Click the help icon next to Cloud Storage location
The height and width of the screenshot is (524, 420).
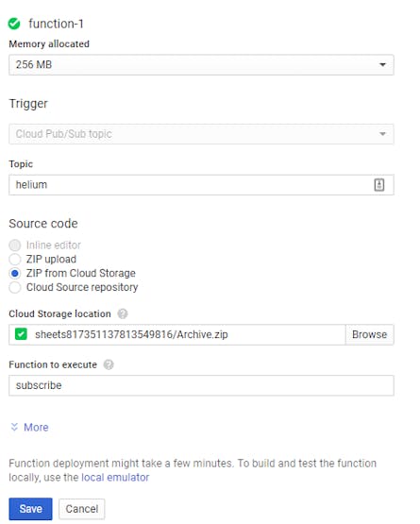(123, 313)
